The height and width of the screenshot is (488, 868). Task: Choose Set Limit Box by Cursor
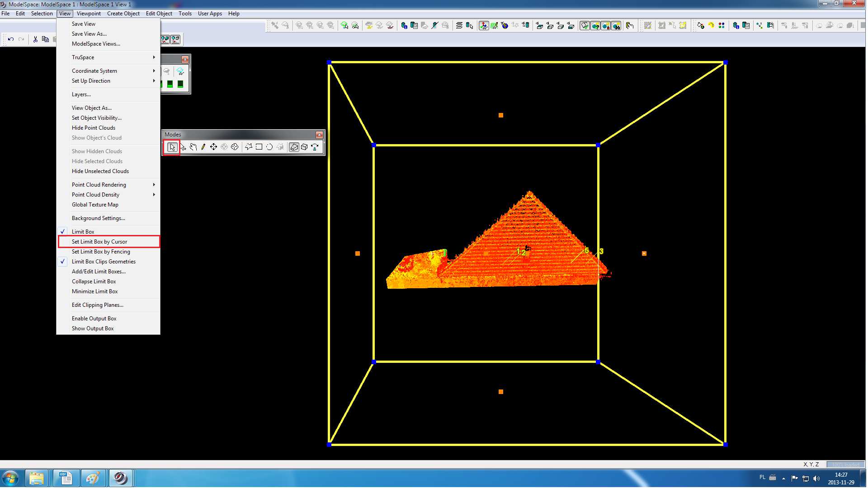108,242
